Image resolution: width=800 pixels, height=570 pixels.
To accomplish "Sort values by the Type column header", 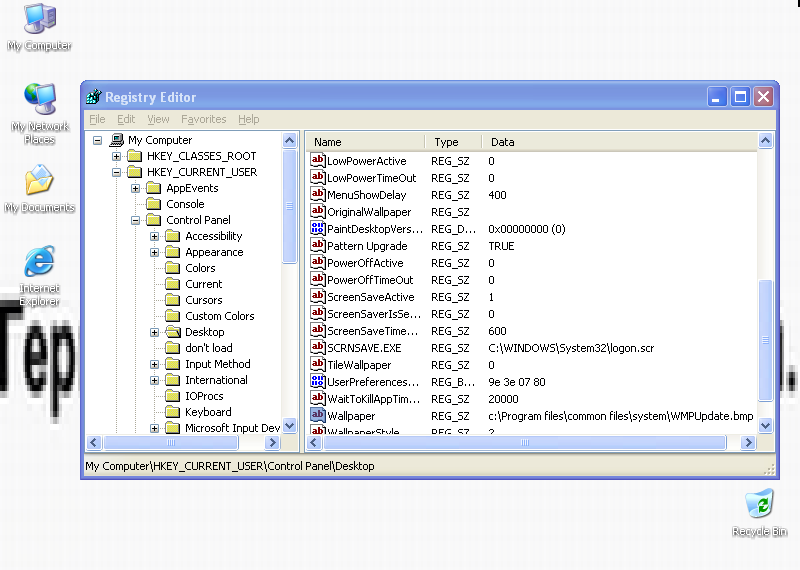I will click(x=453, y=142).
